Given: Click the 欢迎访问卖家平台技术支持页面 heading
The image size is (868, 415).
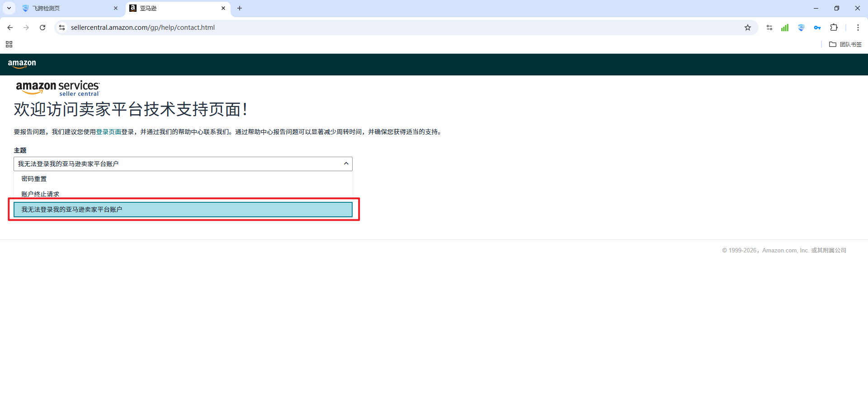Looking at the screenshot, I should pos(131,109).
